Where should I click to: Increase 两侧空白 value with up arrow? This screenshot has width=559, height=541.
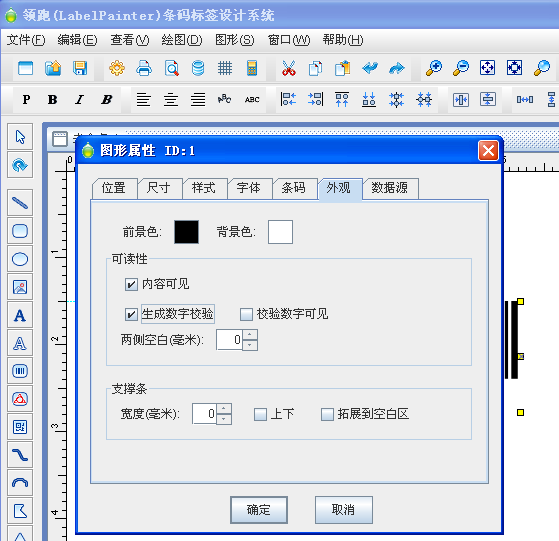tap(250, 335)
